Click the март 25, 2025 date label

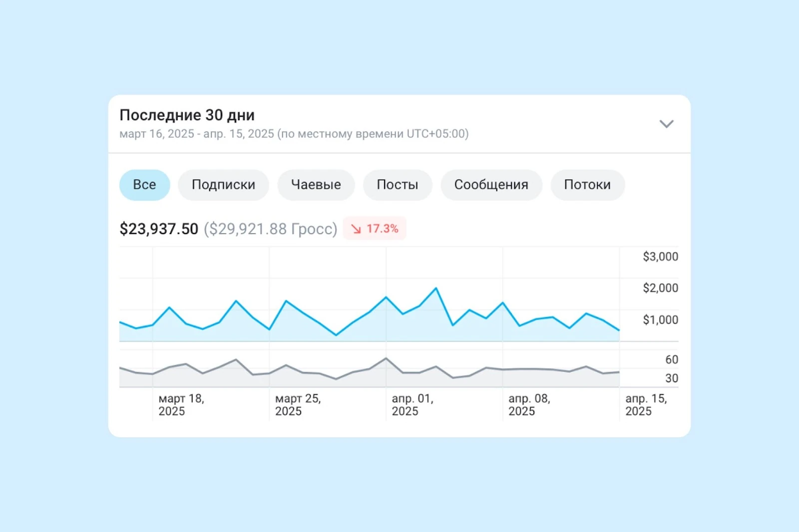click(x=298, y=405)
